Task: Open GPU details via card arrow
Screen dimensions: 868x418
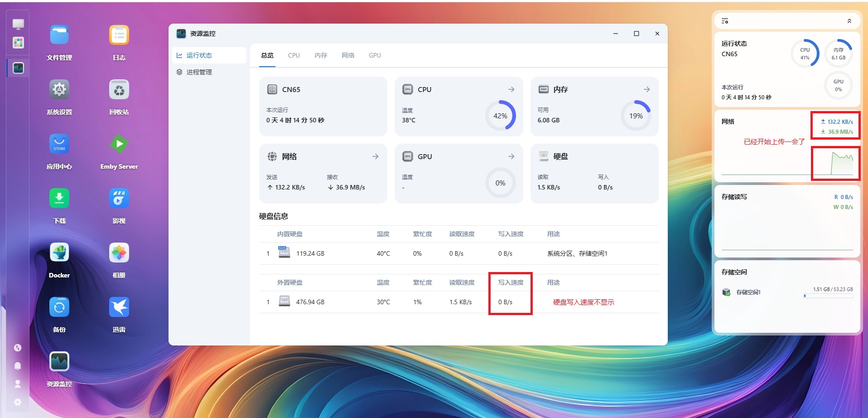Action: 511,156
